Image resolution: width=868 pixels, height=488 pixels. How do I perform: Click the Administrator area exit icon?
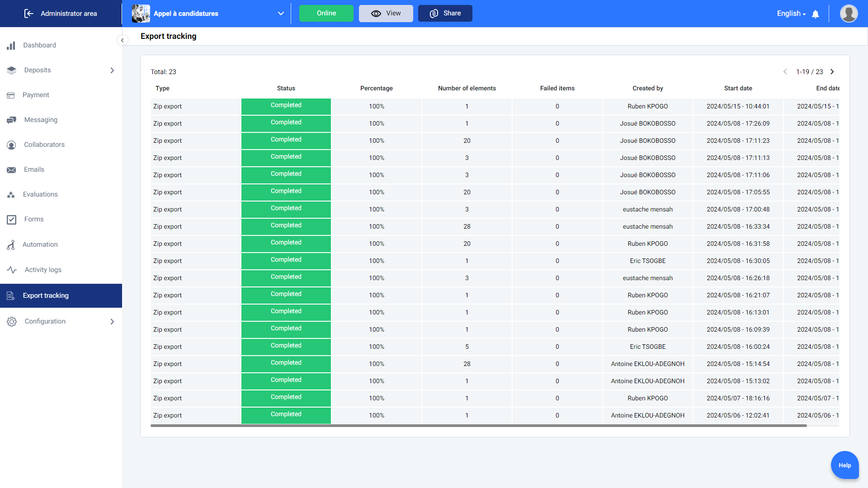pyautogui.click(x=29, y=14)
